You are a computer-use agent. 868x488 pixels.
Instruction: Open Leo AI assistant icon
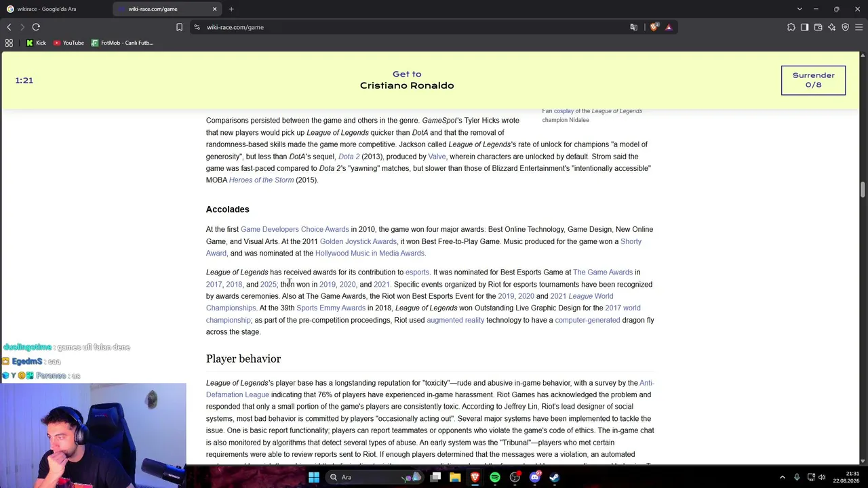click(831, 27)
